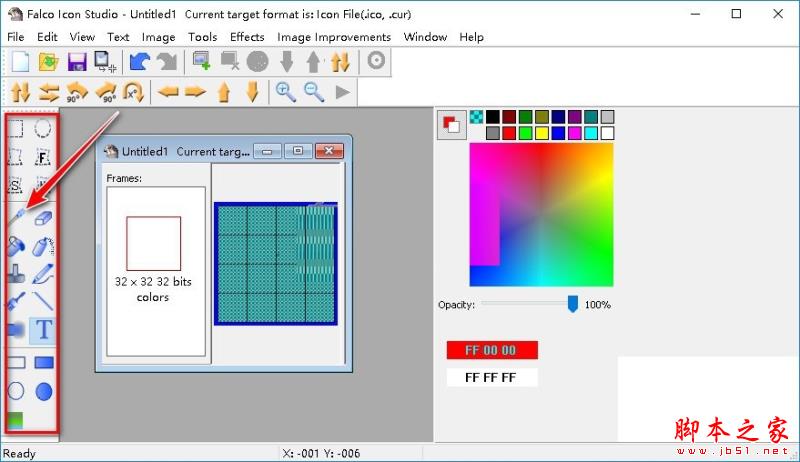Shift image down with orange arrow
800x462 pixels.
(x=253, y=92)
